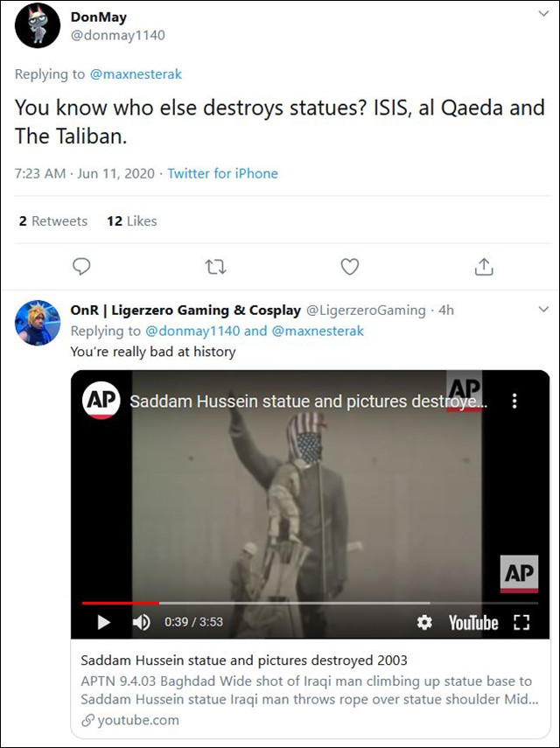Click AP channel logo in video
560x748 pixels.
(x=101, y=400)
